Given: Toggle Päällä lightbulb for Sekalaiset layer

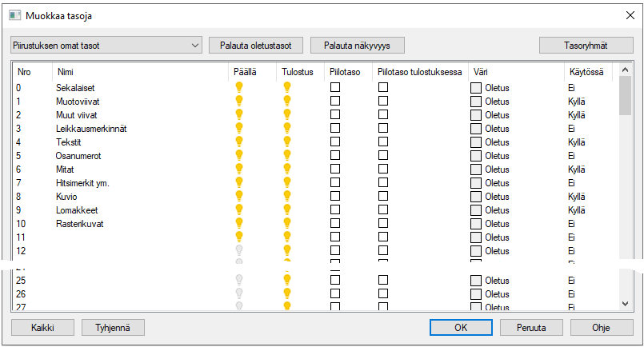Looking at the screenshot, I should click(238, 87).
